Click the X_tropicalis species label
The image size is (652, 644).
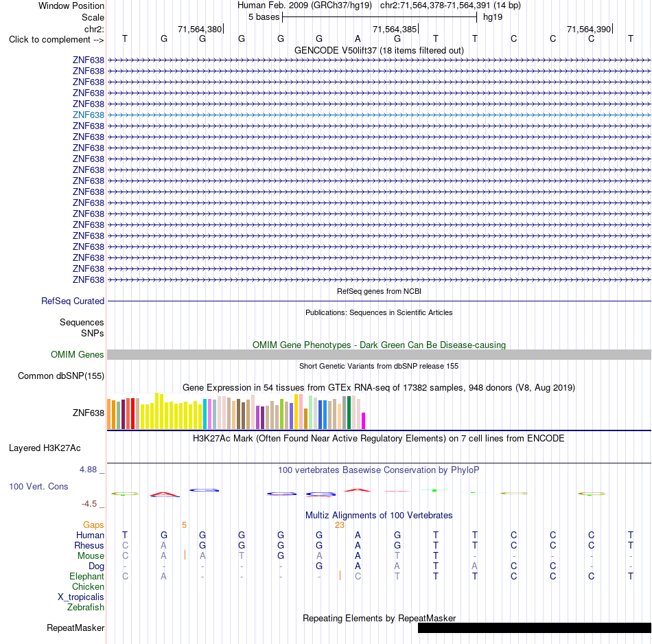[81, 597]
